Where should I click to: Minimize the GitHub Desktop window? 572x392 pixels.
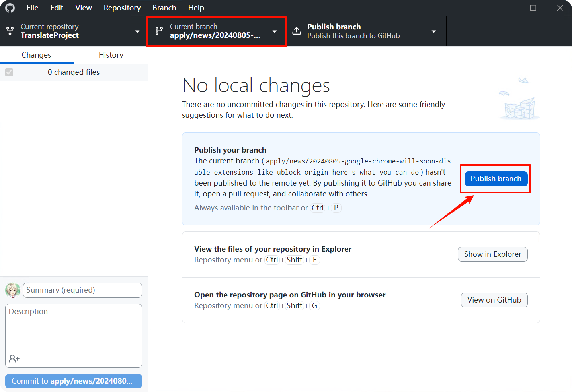506,8
